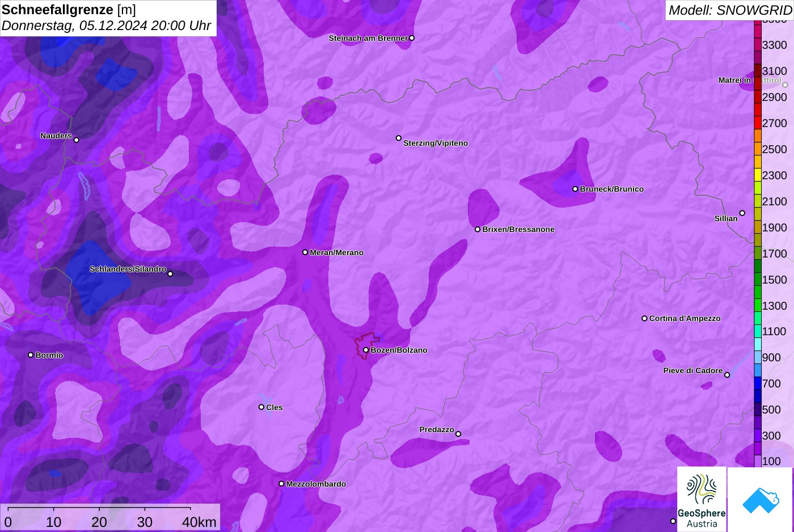Click the Cortina d'Ampezzo label text
Viewport: 794px width, 532px height.
tap(685, 318)
